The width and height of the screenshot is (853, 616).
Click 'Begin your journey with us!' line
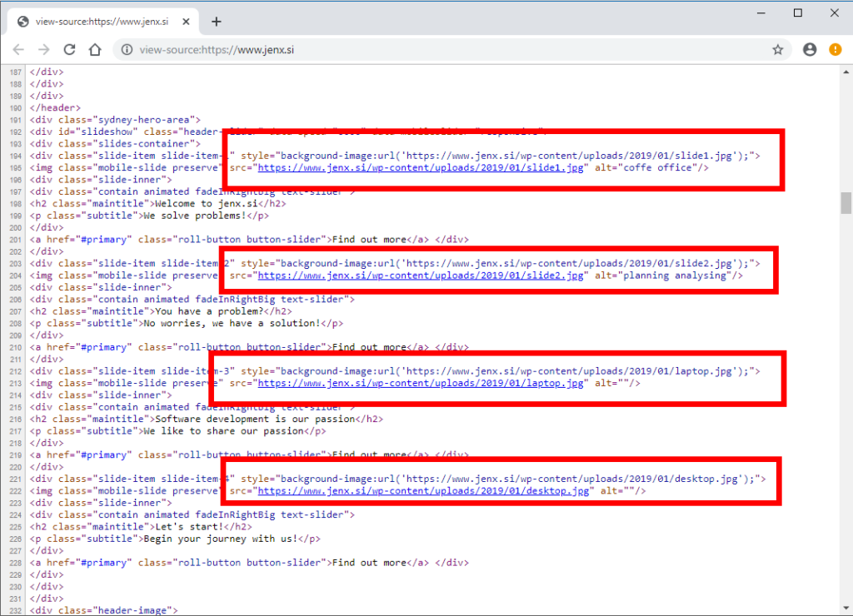coord(175,539)
